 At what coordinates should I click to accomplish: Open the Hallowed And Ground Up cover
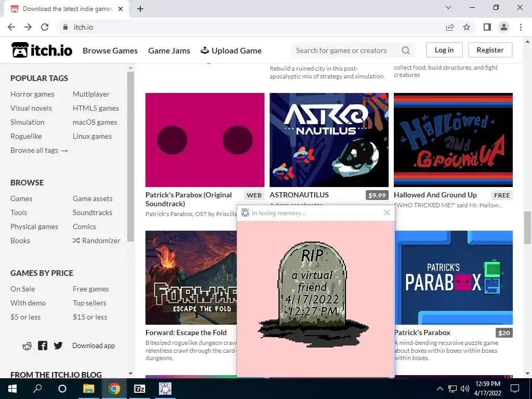click(453, 140)
